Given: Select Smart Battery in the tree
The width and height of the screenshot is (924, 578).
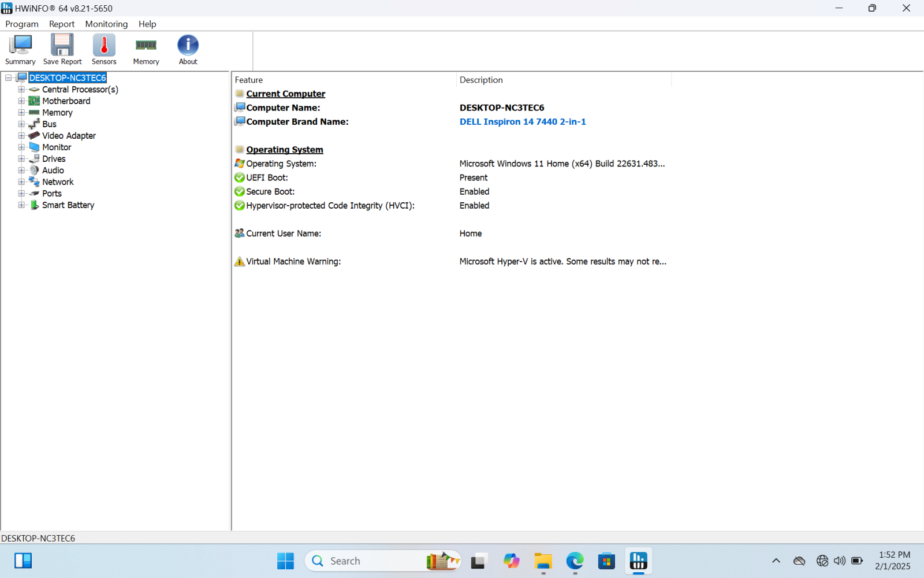Looking at the screenshot, I should pyautogui.click(x=68, y=205).
